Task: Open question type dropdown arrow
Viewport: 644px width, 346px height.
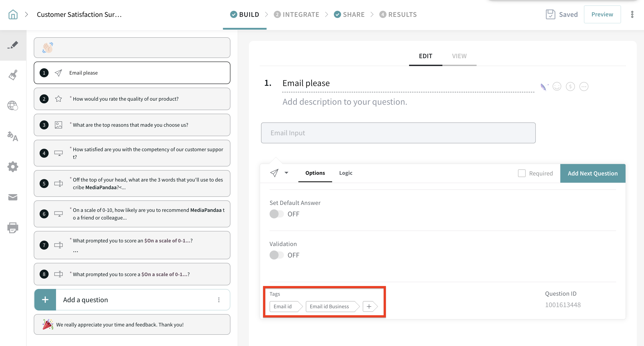Action: 286,173
